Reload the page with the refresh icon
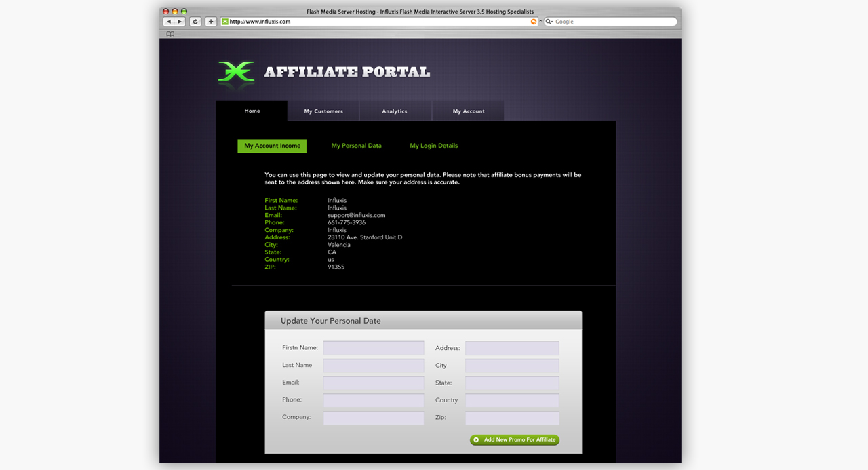Viewport: 868px width, 470px height. tap(195, 21)
